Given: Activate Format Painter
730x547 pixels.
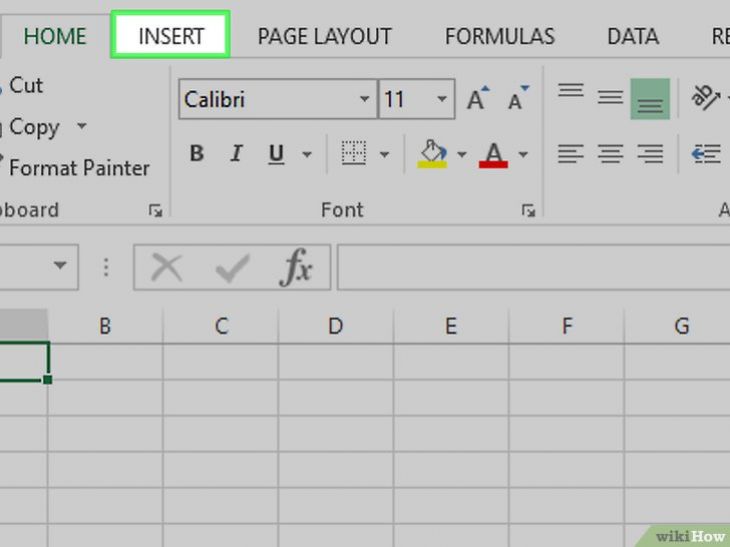Looking at the screenshot, I should [x=79, y=168].
